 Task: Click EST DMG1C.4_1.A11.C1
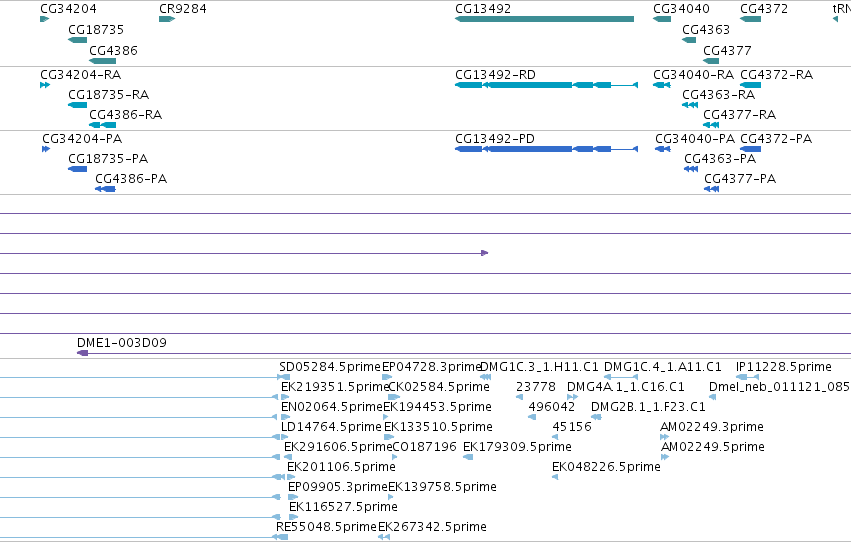click(x=663, y=367)
